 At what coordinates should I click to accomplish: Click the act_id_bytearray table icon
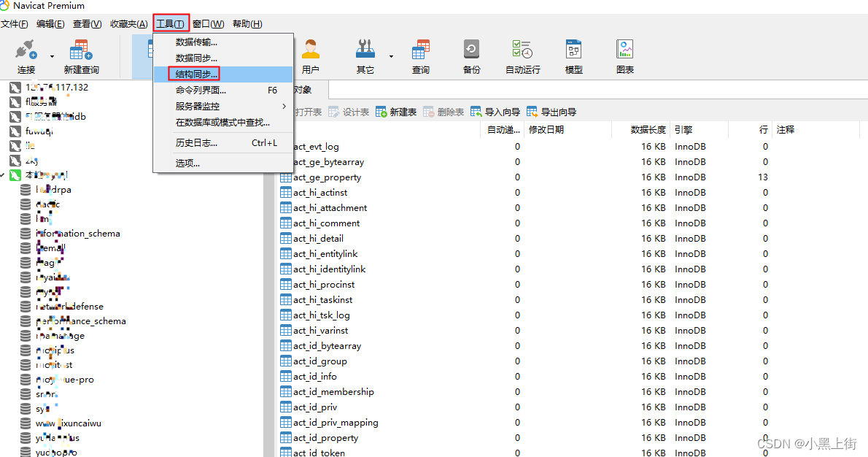pos(286,345)
